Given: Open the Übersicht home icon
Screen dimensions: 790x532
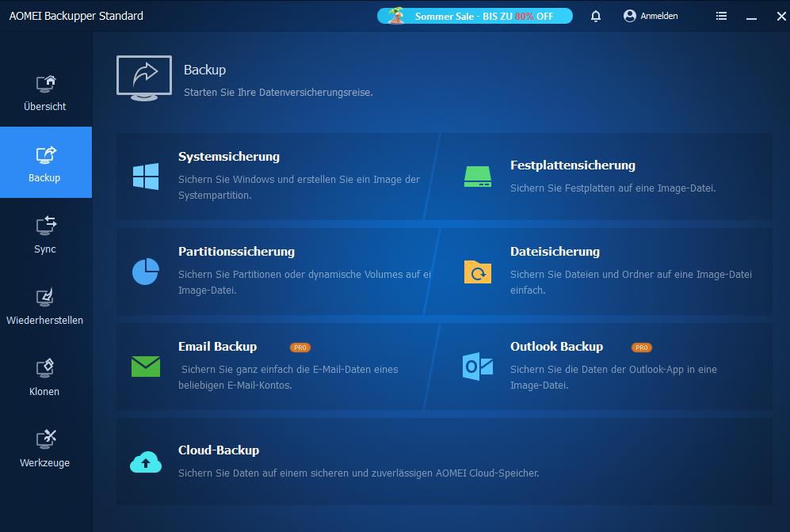Looking at the screenshot, I should click(x=46, y=84).
